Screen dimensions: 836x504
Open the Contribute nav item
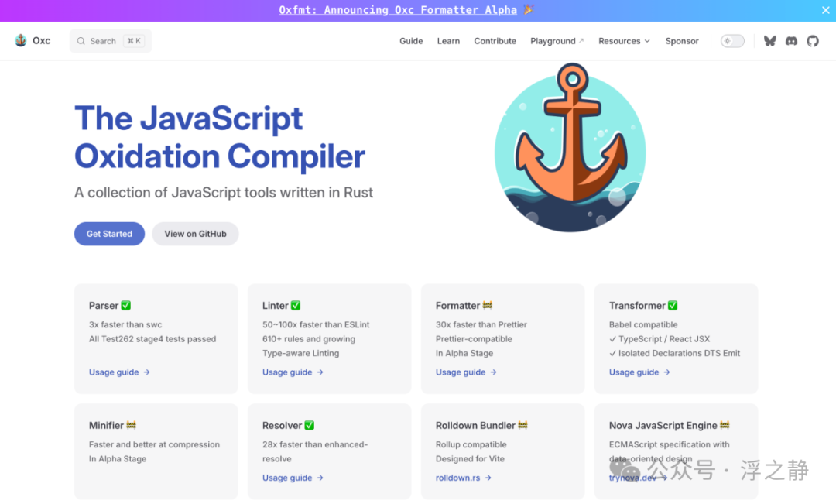click(x=495, y=41)
